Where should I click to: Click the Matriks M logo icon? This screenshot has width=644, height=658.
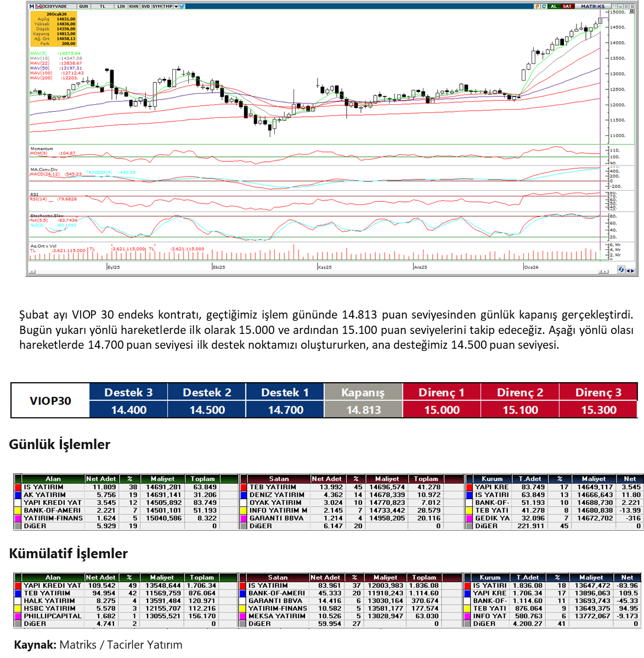(x=32, y=7)
